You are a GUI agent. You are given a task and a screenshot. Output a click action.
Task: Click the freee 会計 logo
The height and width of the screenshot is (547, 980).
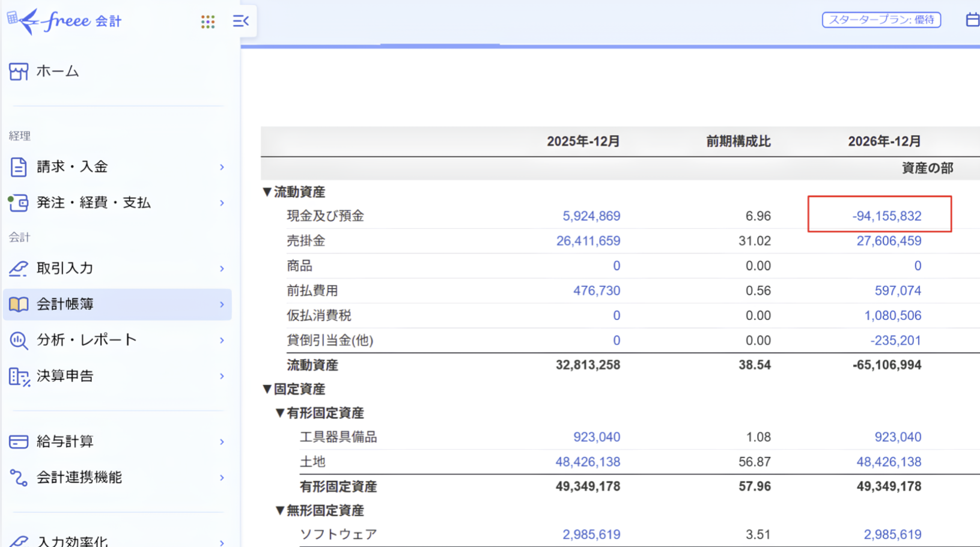64,22
